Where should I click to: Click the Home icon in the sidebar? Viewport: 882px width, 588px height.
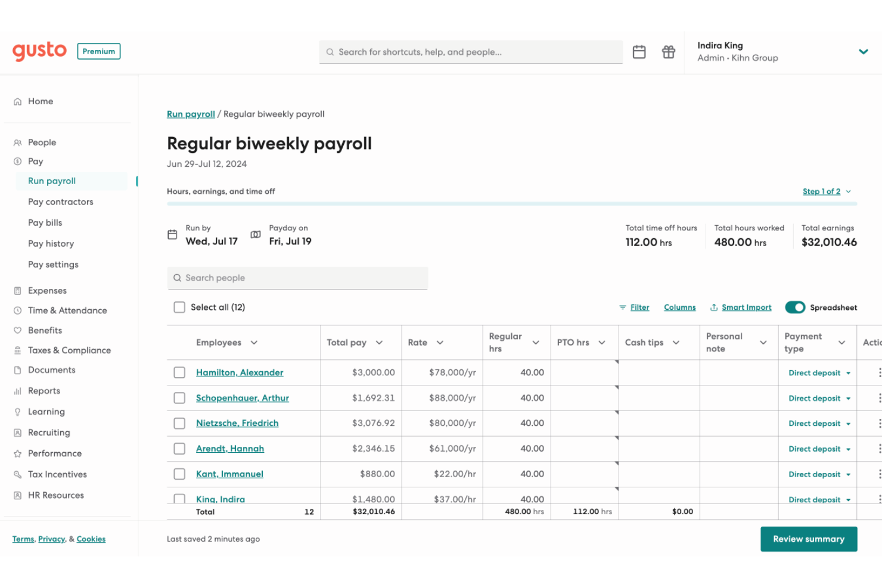[17, 101]
